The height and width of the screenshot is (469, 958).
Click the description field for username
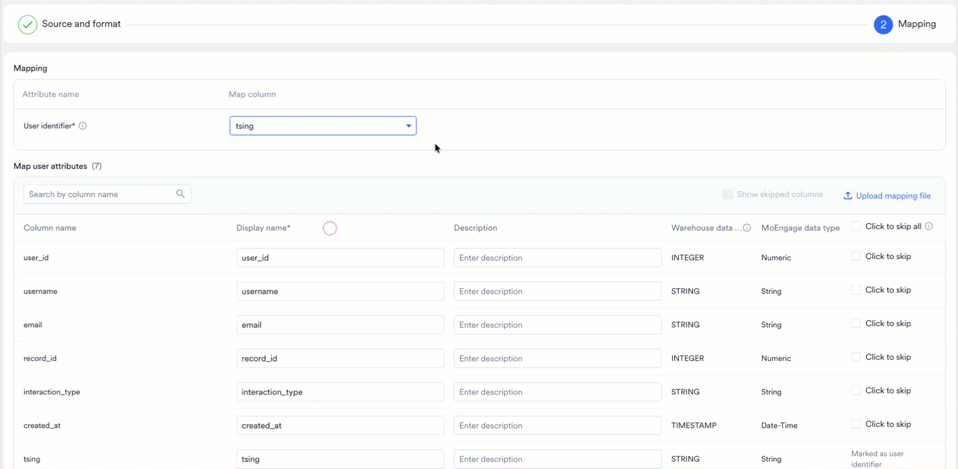pos(557,291)
